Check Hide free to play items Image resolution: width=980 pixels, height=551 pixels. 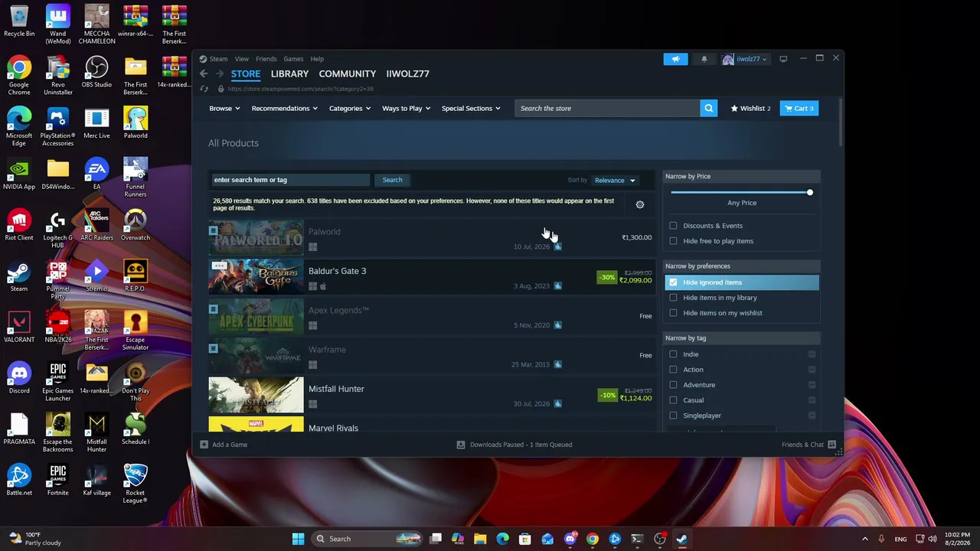coord(673,241)
